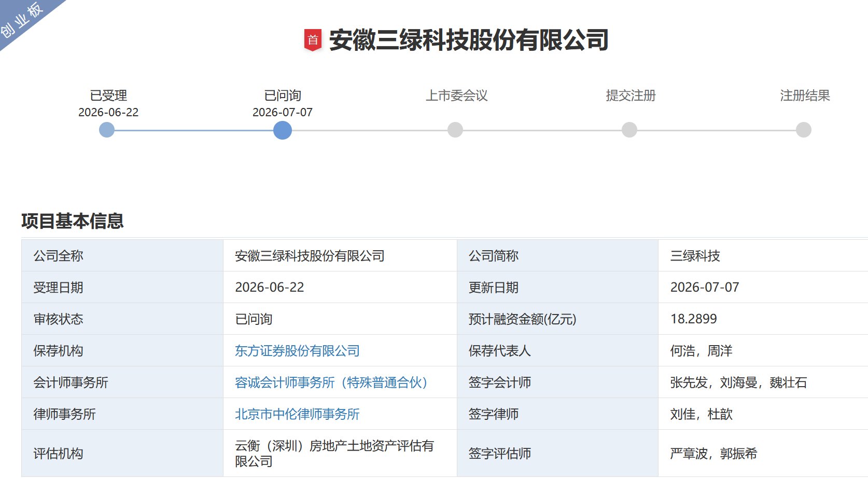
Task: Click the 更新日期 value 2026-07-07
Action: [x=705, y=288]
